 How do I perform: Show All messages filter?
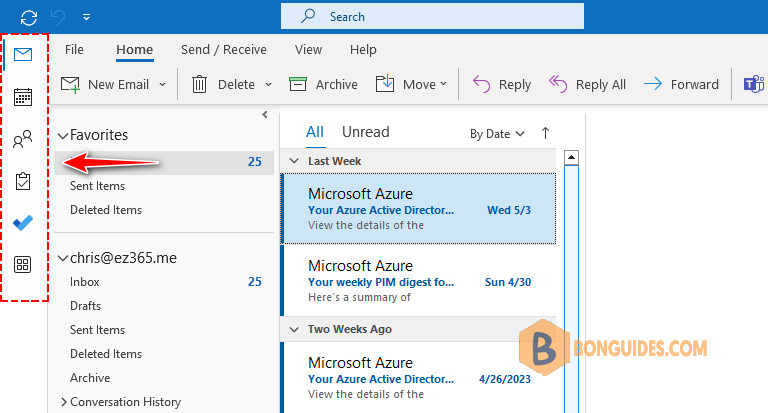(315, 132)
